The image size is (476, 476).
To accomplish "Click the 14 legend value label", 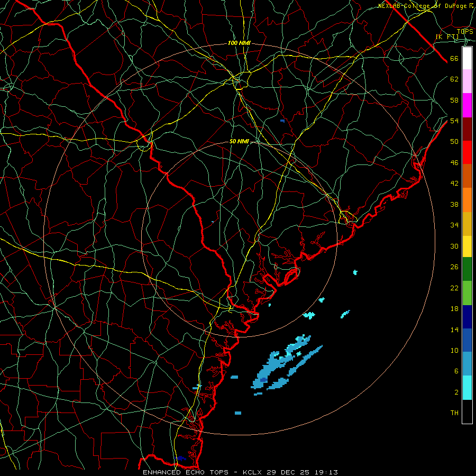I will [x=454, y=329].
